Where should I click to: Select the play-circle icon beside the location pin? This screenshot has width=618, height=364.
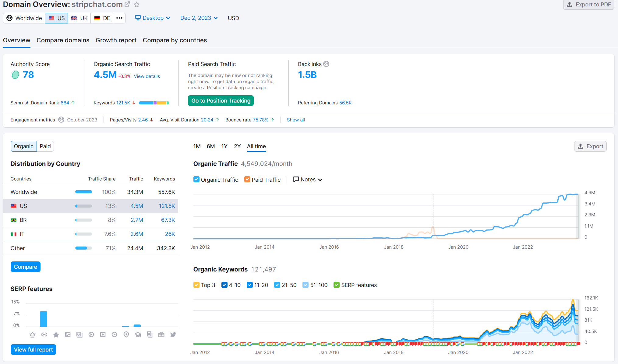tap(115, 335)
